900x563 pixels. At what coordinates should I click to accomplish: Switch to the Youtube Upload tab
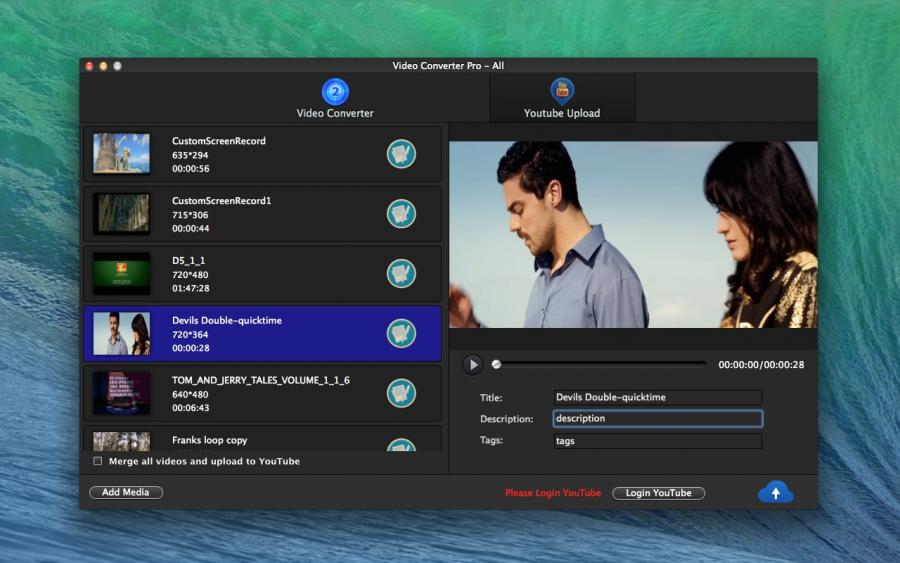point(562,98)
